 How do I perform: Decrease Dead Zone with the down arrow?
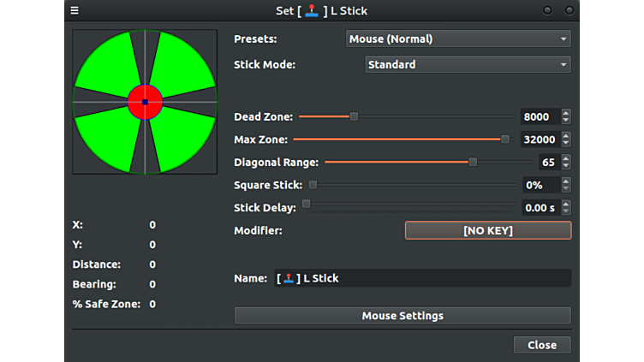point(566,121)
